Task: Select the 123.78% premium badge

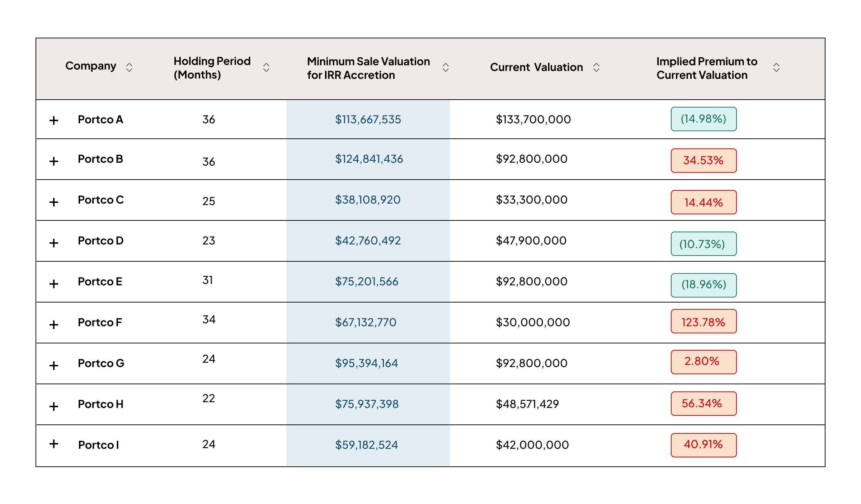Action: [x=703, y=322]
